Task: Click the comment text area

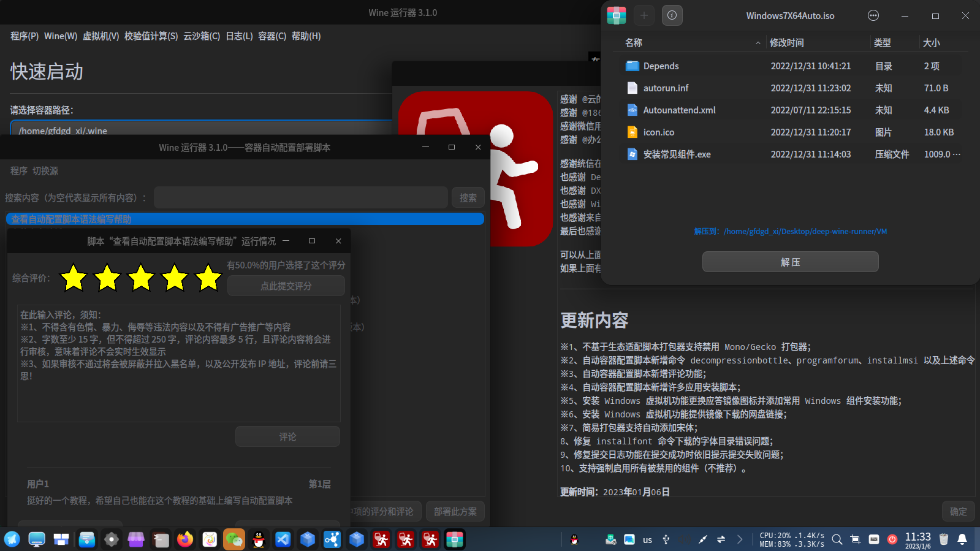Action: coord(179,363)
